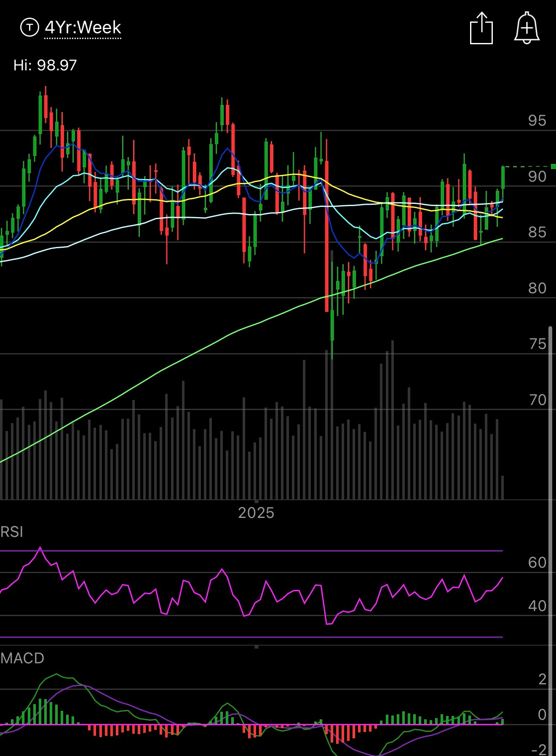Tap the RSI indicator label
The width and height of the screenshot is (556, 756).
pos(12,532)
